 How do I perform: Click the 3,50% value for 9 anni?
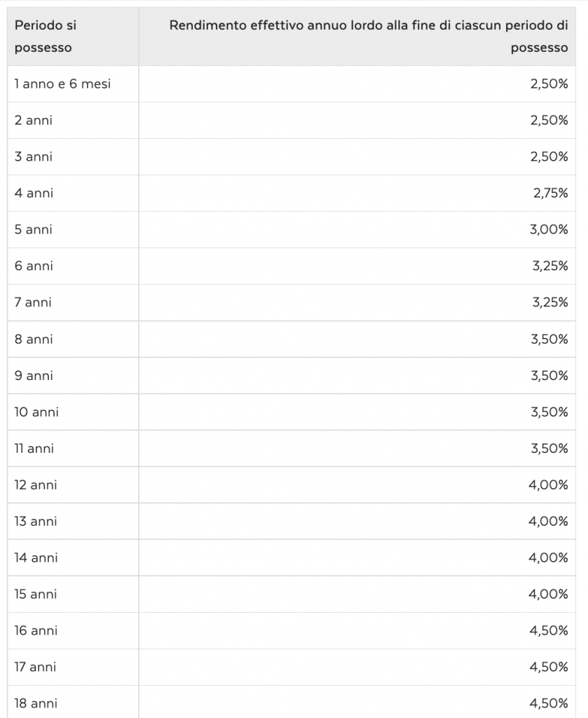point(549,376)
